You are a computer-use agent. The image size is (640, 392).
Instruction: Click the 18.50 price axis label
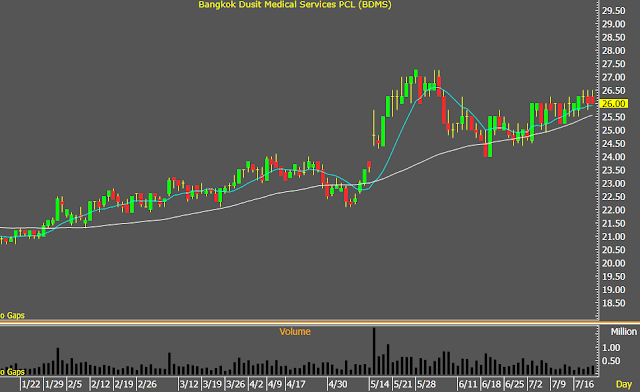point(613,303)
